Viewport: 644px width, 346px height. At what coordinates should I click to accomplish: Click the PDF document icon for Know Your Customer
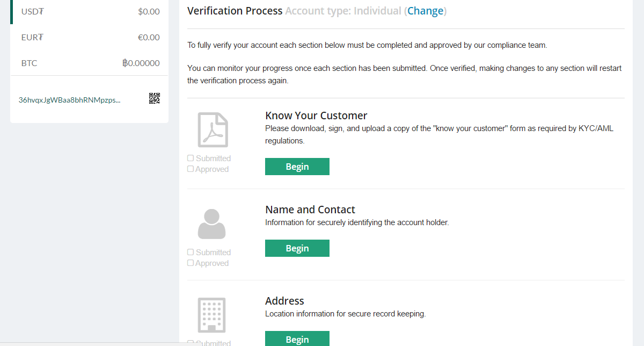[x=213, y=129]
